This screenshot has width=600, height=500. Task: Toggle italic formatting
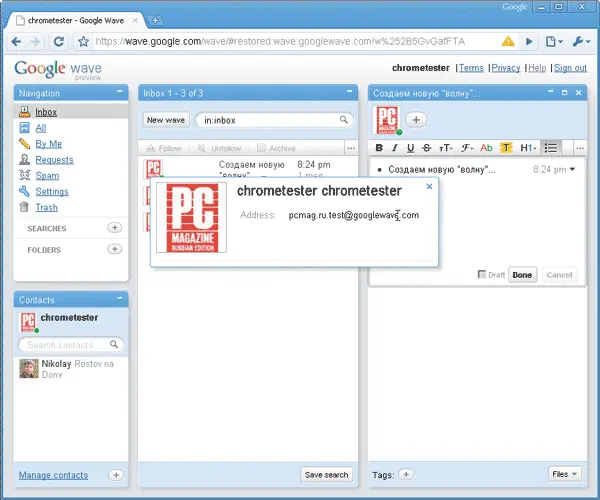click(395, 148)
